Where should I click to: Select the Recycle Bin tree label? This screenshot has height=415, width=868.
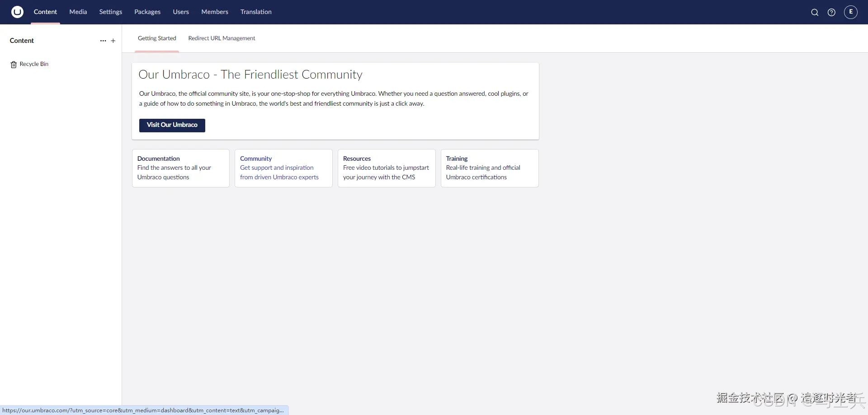(34, 64)
